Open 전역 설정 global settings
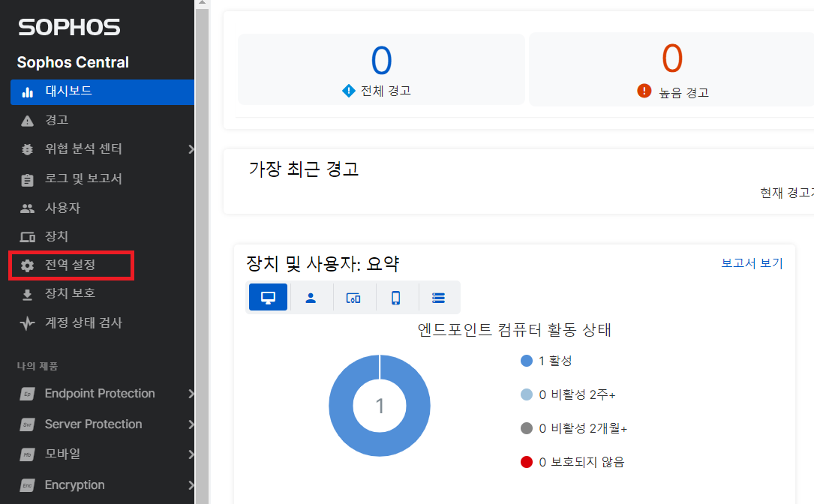Viewport: 814px width, 504px height. [x=71, y=265]
